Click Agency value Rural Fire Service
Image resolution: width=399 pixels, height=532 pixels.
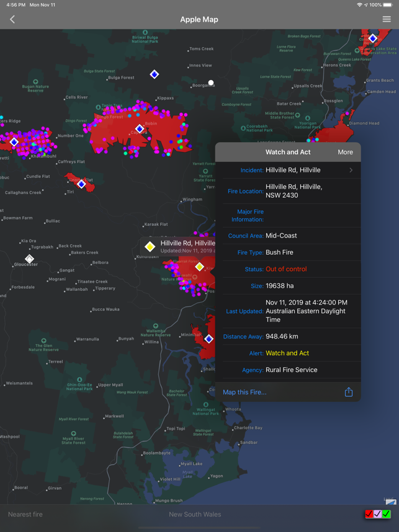click(292, 370)
